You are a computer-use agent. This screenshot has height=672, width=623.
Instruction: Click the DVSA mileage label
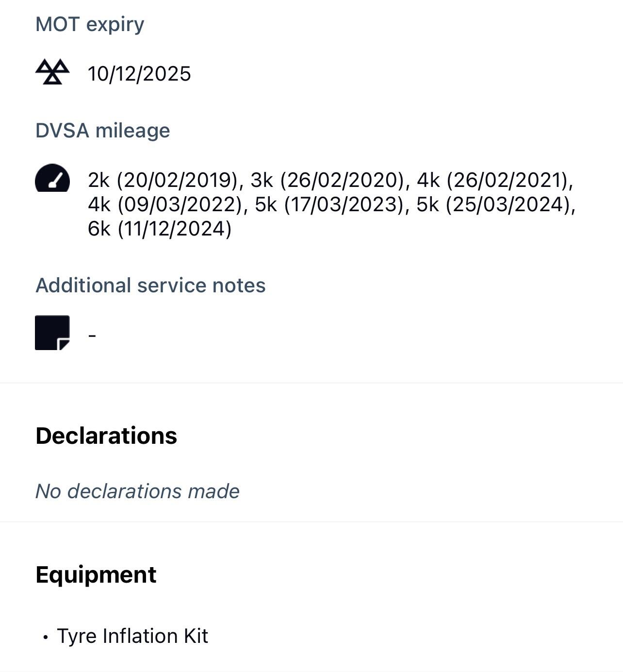click(103, 131)
